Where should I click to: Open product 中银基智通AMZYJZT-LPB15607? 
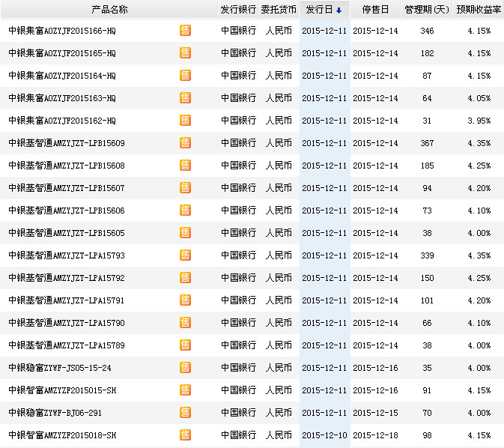pos(67,188)
